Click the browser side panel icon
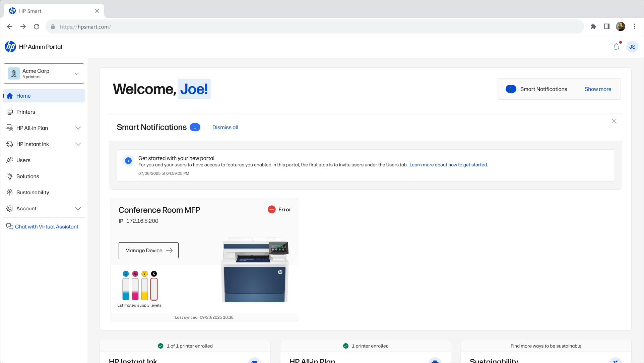Screen dimensions: 644x363 [x=606, y=27]
